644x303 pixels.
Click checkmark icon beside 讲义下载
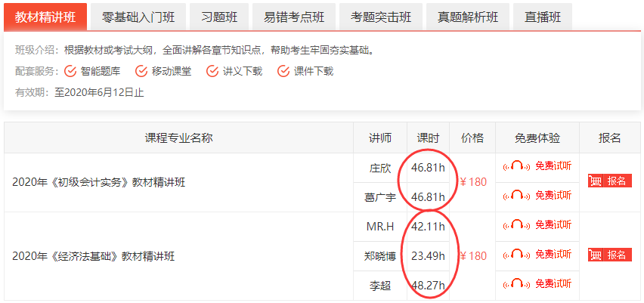coord(212,72)
